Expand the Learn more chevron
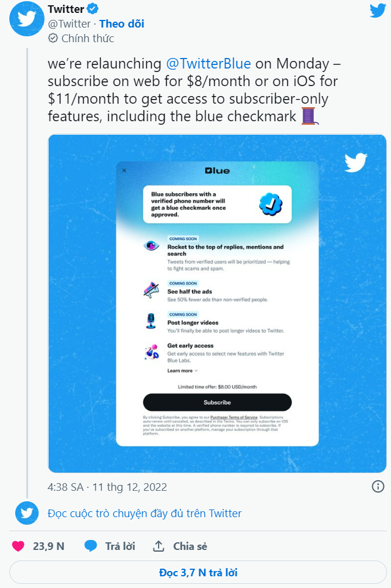Viewport: 391px width, 588px height. click(x=196, y=371)
